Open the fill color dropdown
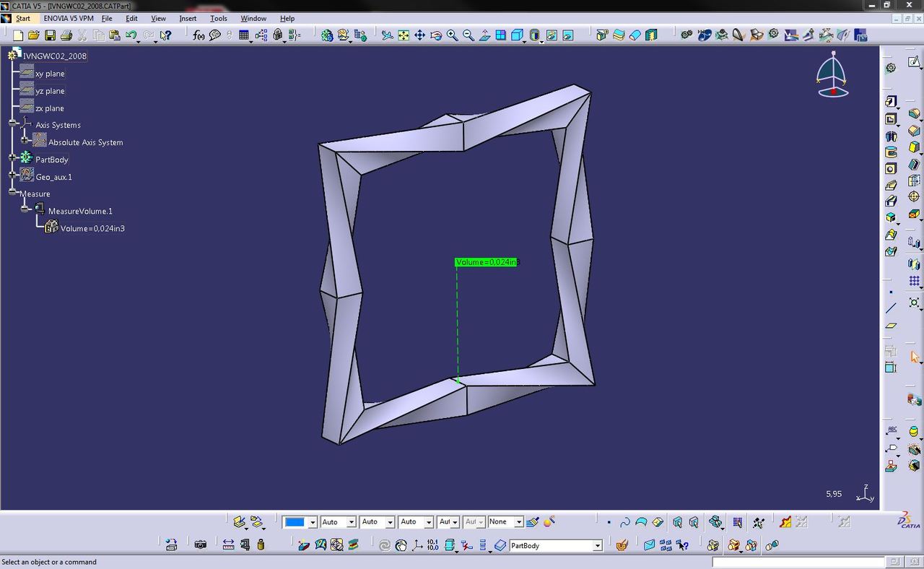Viewport: 924px width, 569px height. [313, 522]
